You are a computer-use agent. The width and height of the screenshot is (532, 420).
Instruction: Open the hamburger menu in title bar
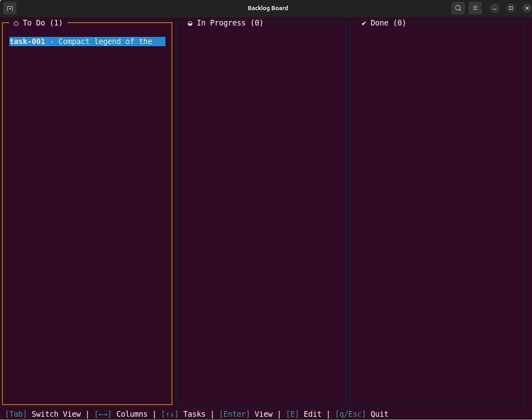coord(475,8)
